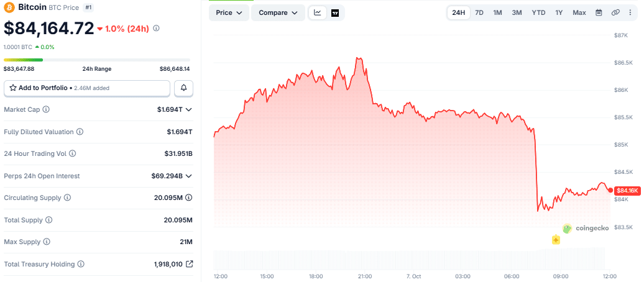The width and height of the screenshot is (644, 282).
Task: Open the Price dropdown
Action: click(229, 12)
